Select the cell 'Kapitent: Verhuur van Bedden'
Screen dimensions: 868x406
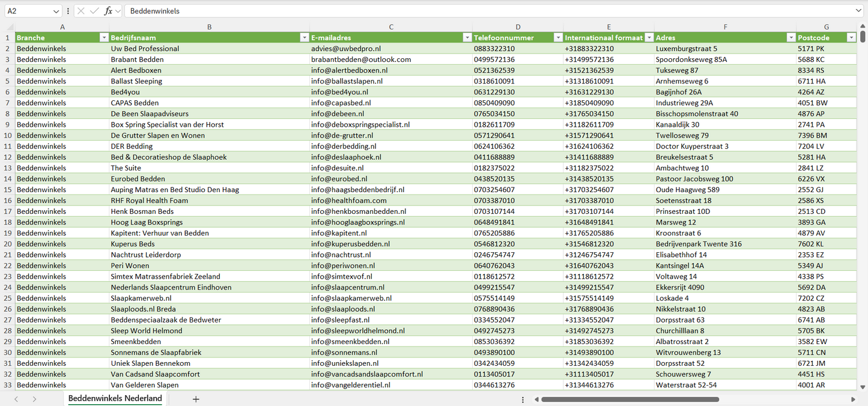click(209, 233)
